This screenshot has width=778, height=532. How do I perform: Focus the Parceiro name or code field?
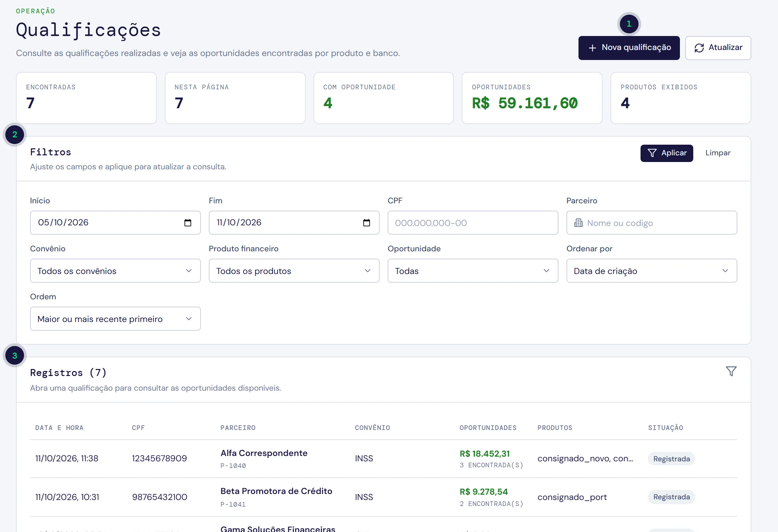point(652,223)
